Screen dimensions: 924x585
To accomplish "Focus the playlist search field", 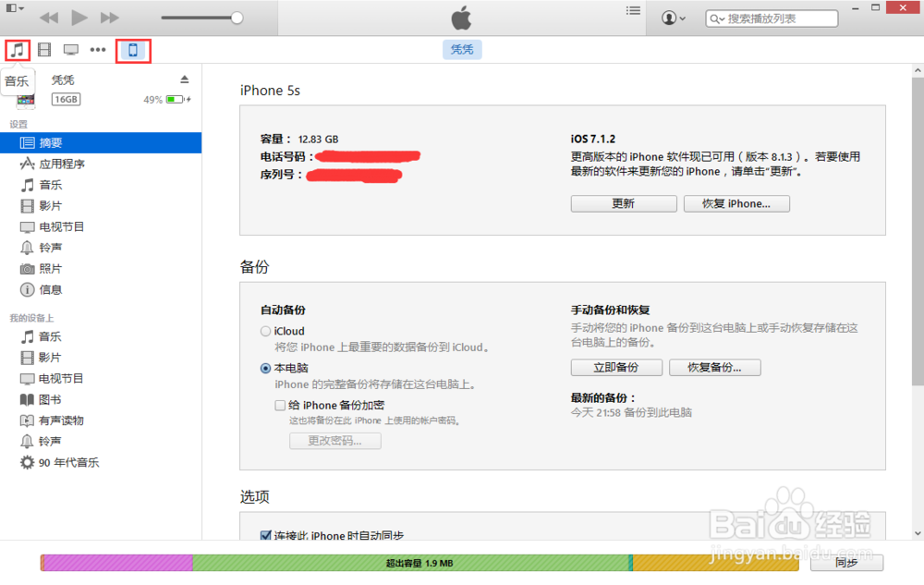I will [x=772, y=18].
